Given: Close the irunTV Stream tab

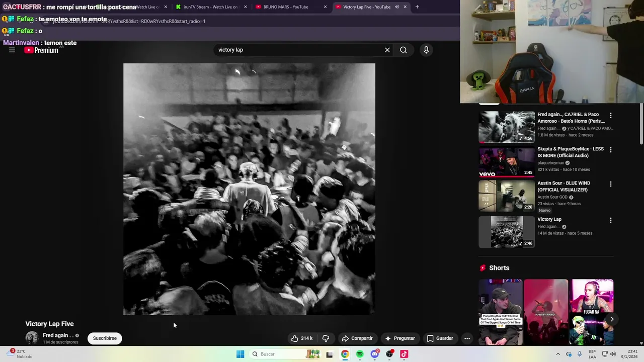Looking at the screenshot, I should (246, 7).
